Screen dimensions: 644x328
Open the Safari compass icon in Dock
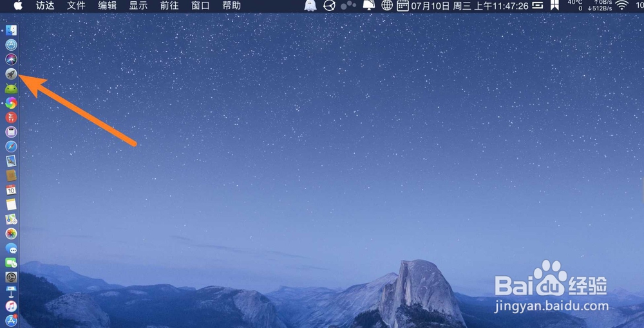point(11,147)
